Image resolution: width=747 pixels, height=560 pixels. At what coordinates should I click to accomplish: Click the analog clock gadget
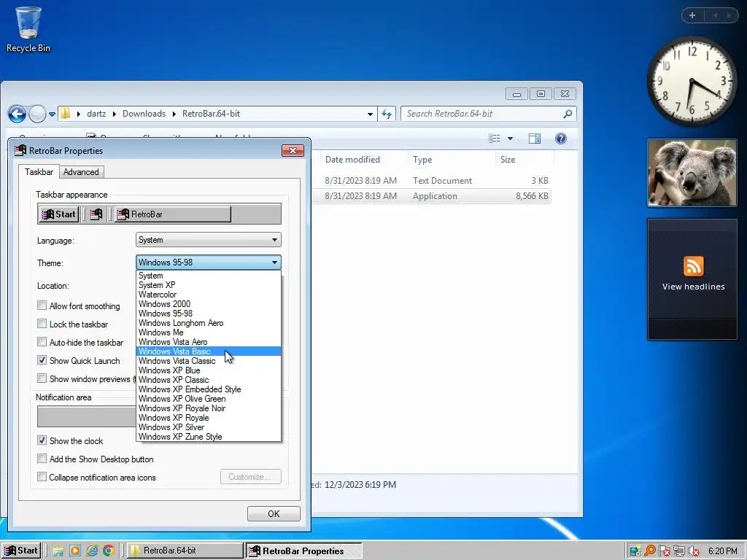click(x=692, y=82)
